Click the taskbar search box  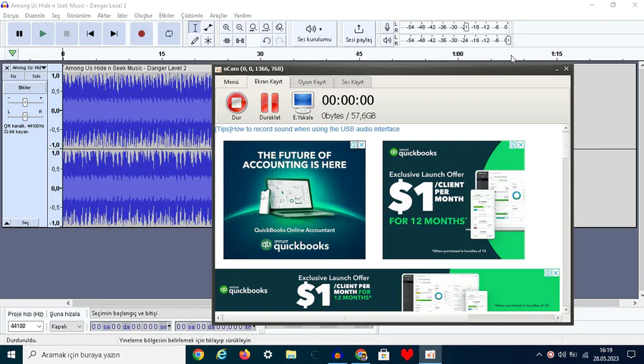point(104,355)
